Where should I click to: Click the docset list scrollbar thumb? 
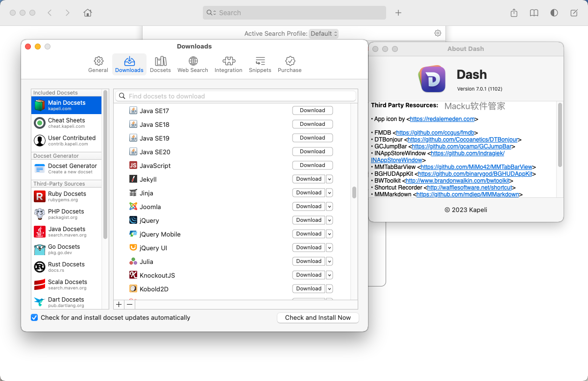(x=354, y=192)
